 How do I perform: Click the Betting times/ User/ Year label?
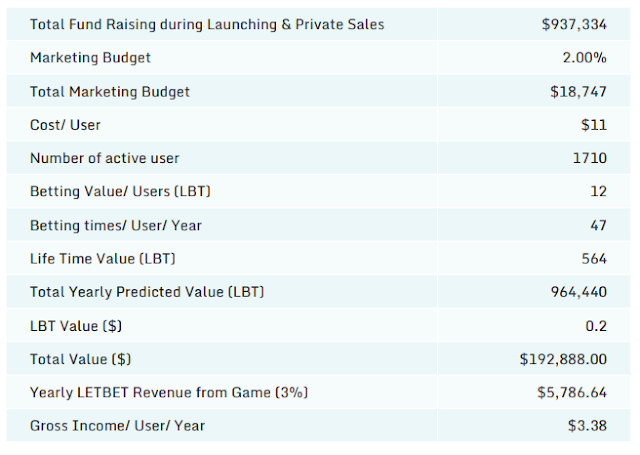[116, 225]
